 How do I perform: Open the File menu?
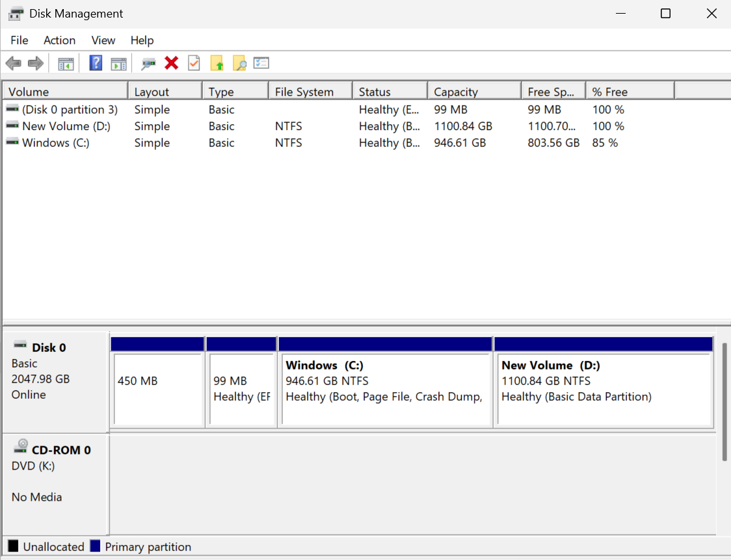[19, 40]
